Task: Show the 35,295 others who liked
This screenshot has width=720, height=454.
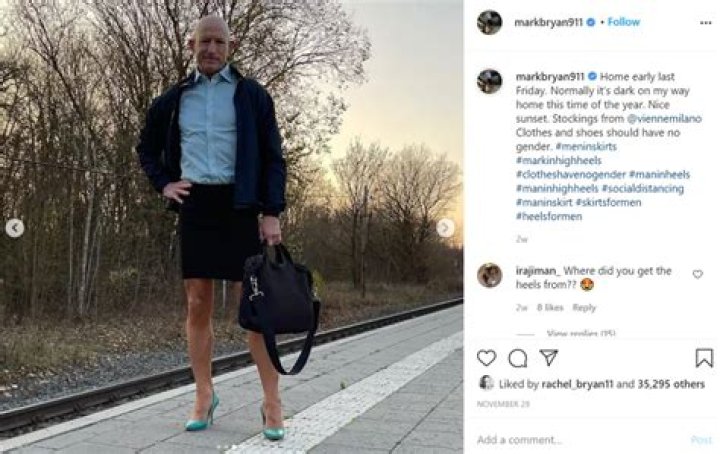Action: click(671, 384)
